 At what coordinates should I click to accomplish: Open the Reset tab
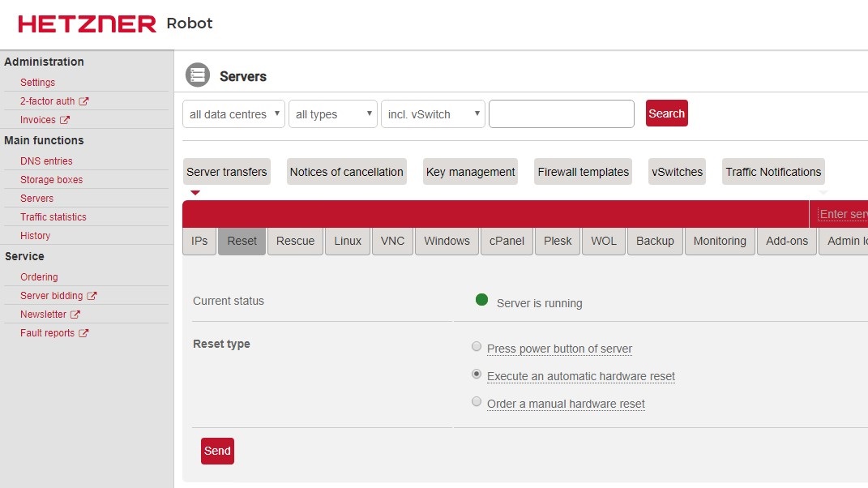click(242, 242)
